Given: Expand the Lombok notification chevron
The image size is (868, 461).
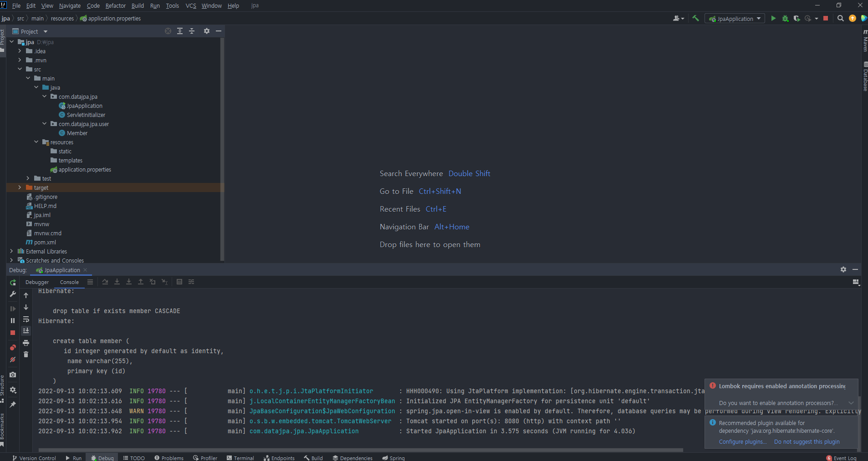Looking at the screenshot, I should [851, 403].
